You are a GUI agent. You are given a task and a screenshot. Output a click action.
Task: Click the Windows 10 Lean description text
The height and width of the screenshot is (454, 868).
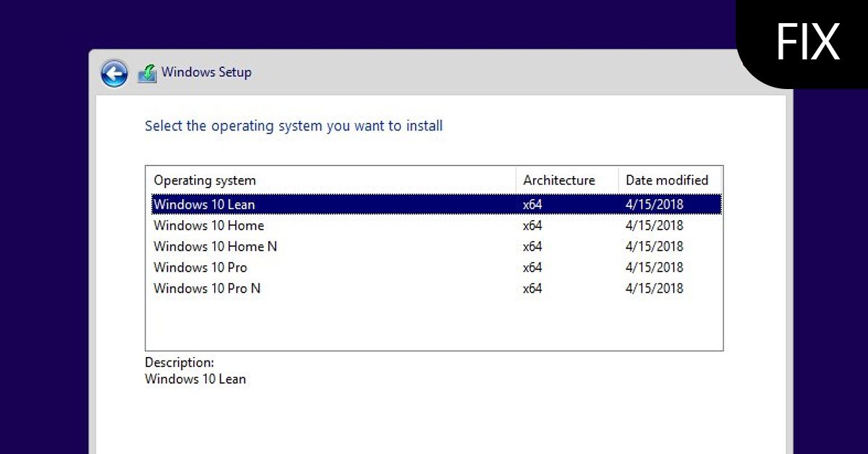click(x=195, y=379)
